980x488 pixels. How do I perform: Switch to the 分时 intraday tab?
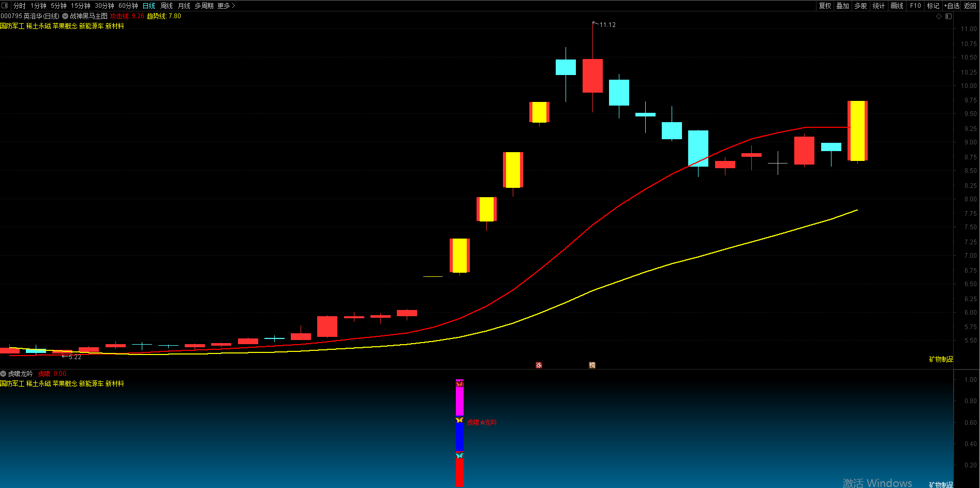20,6
